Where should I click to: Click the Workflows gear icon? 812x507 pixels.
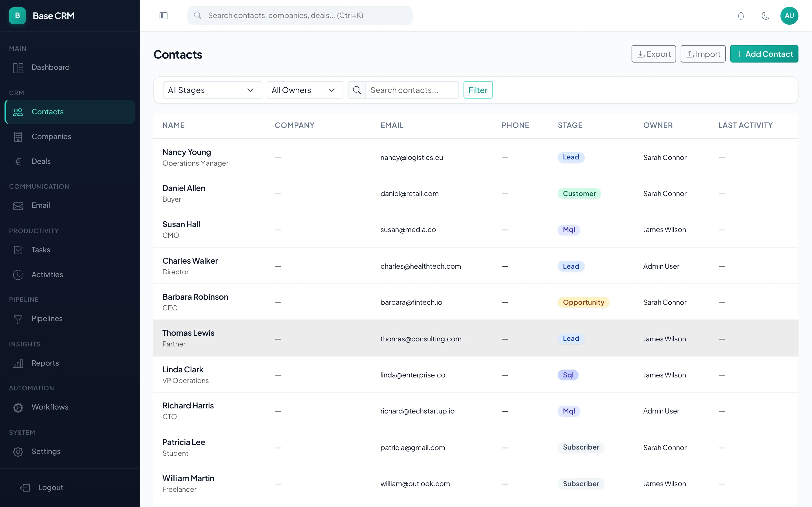click(x=18, y=407)
